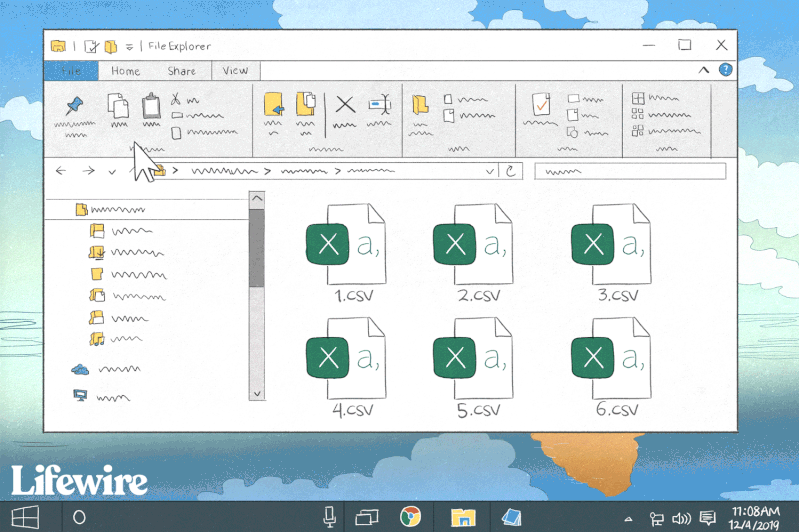Click the Properties checkmark icon
Screen dimensions: 799x532
pyautogui.click(x=541, y=105)
